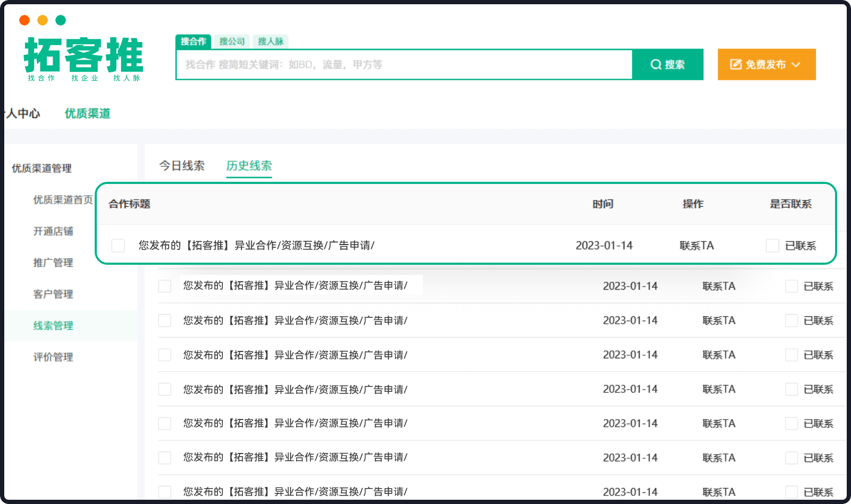This screenshot has width=851, height=504.
Task: Click the 合作标题 column header
Action: [129, 204]
